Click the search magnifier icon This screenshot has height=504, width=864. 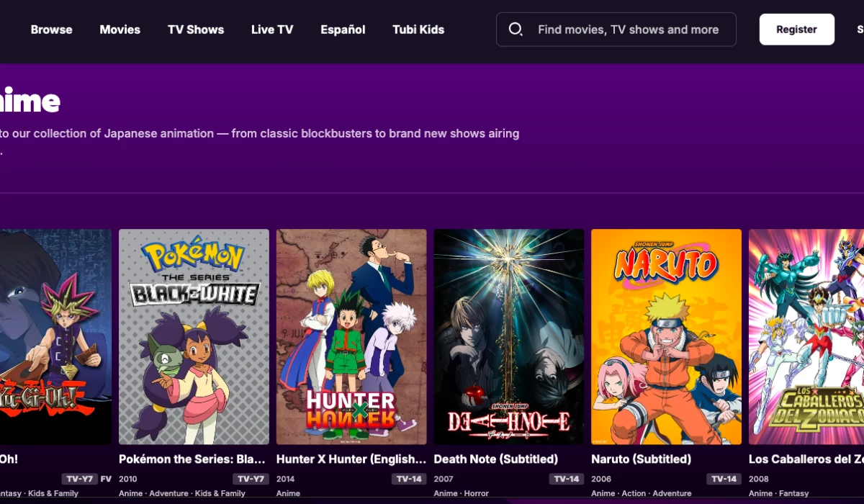click(516, 30)
